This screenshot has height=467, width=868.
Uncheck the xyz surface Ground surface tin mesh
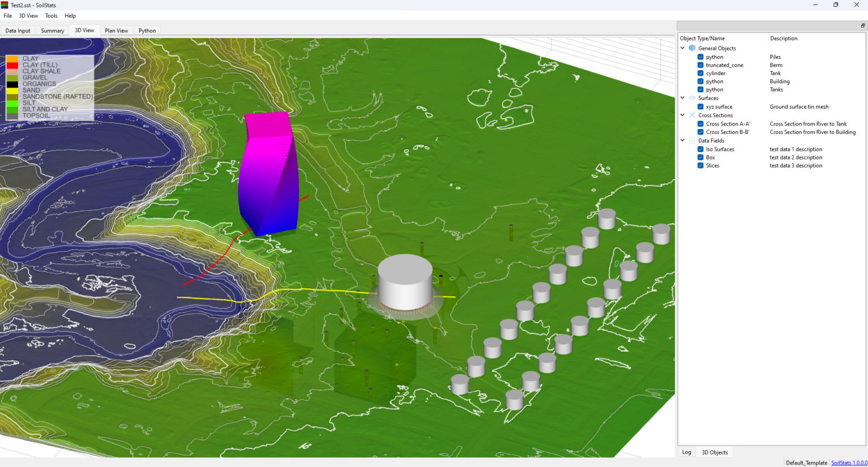point(700,106)
